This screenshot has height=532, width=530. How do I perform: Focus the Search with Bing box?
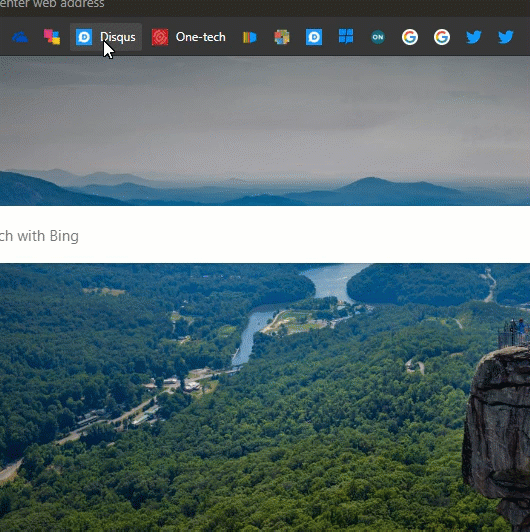pos(265,235)
